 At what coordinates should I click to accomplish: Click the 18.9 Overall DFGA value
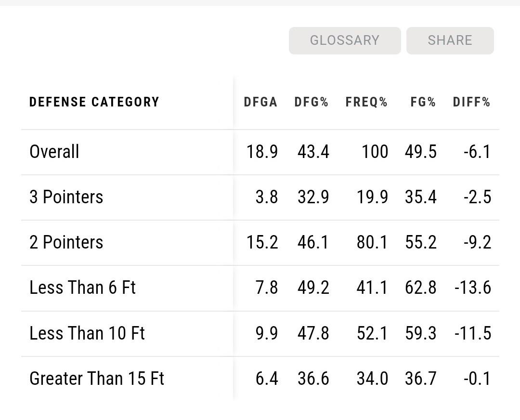coord(262,152)
